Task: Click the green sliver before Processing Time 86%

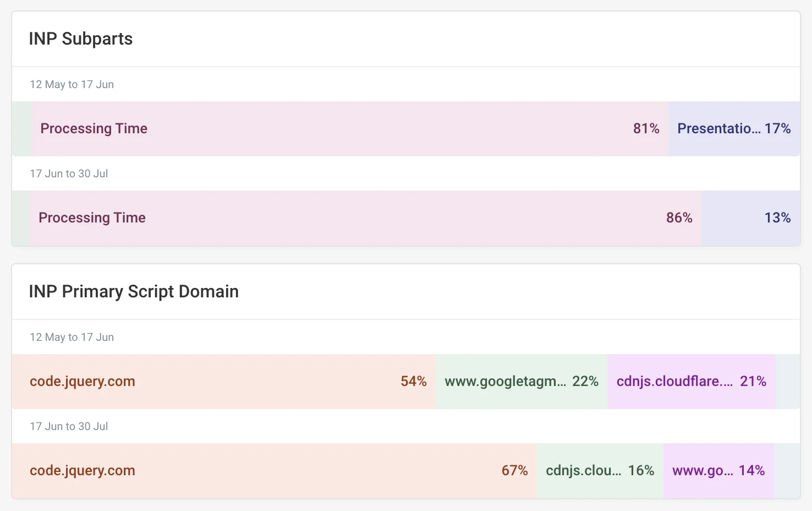Action: tap(21, 218)
